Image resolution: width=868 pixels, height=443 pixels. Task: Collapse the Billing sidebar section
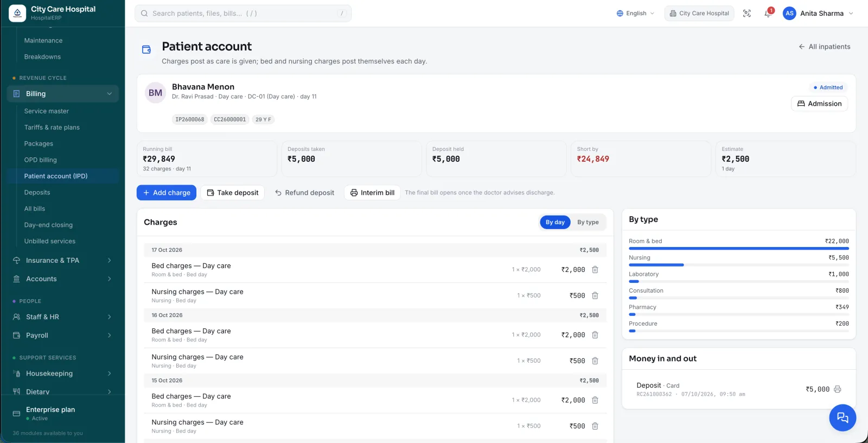63,94
